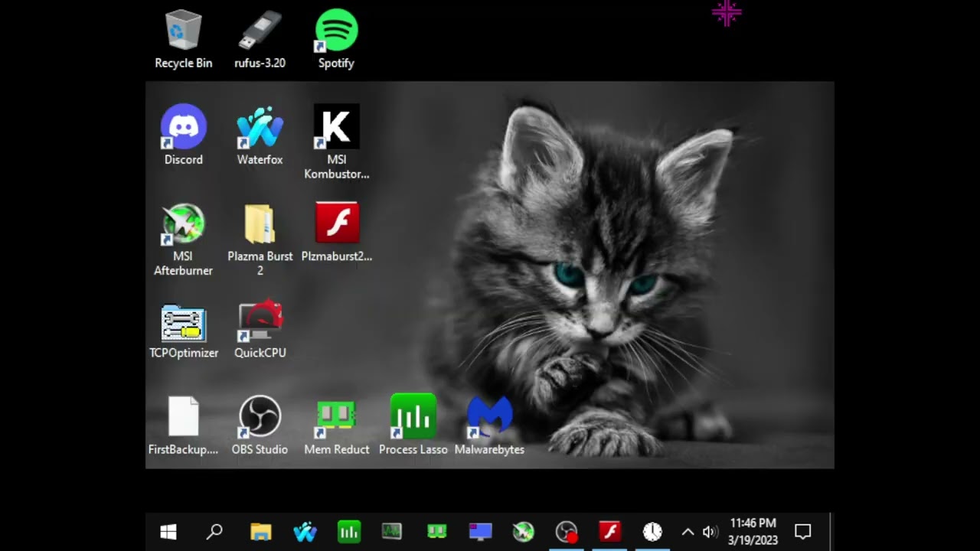Select the Malwarebytes desktop shortcut
Viewport: 980px width, 551px height.
point(489,425)
